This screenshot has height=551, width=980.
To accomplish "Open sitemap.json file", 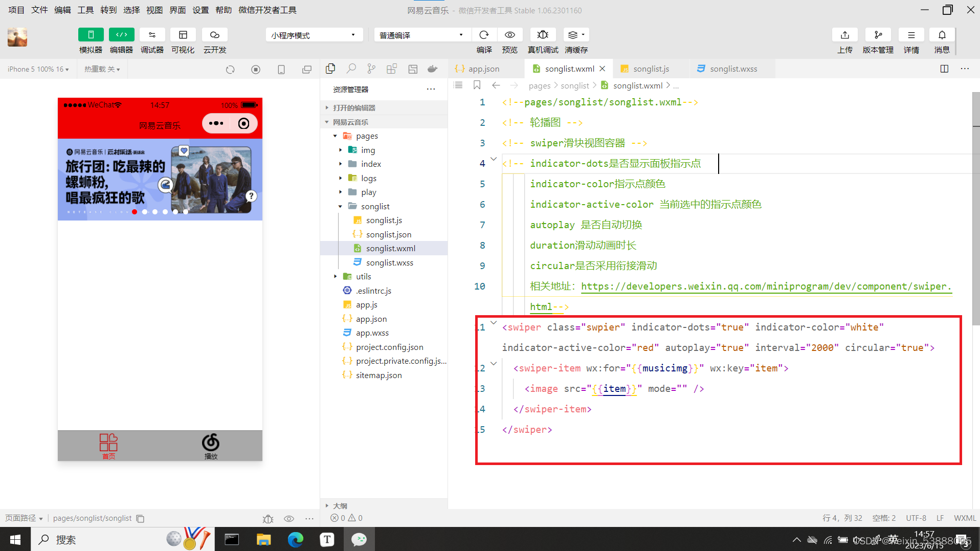I will click(x=384, y=375).
